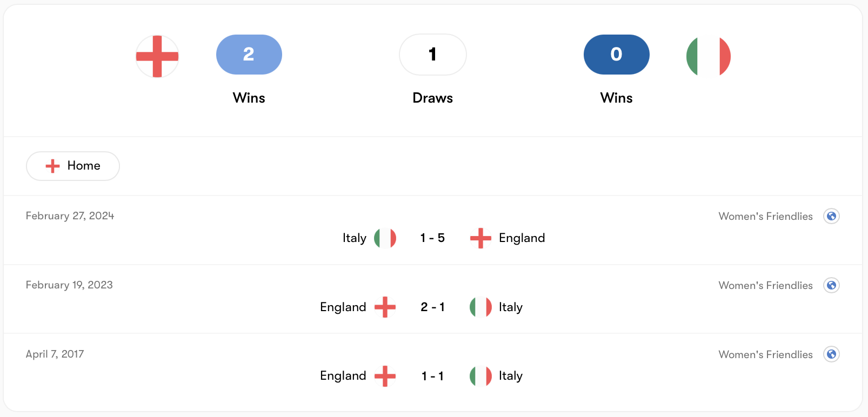Click the England team name in the 2024 match
868x417 pixels.
(522, 238)
